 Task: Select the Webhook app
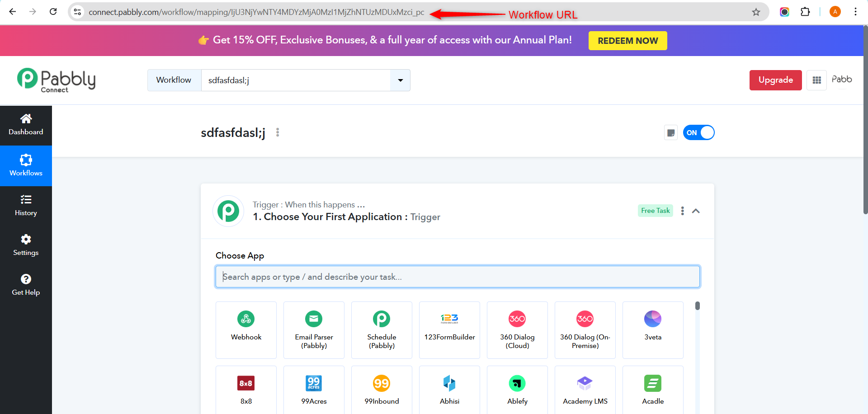(x=246, y=330)
